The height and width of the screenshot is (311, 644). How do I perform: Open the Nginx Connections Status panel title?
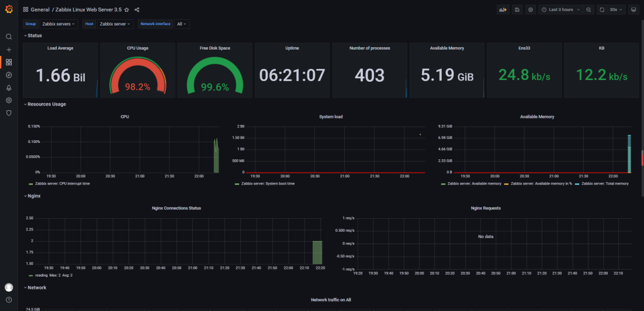pyautogui.click(x=176, y=208)
